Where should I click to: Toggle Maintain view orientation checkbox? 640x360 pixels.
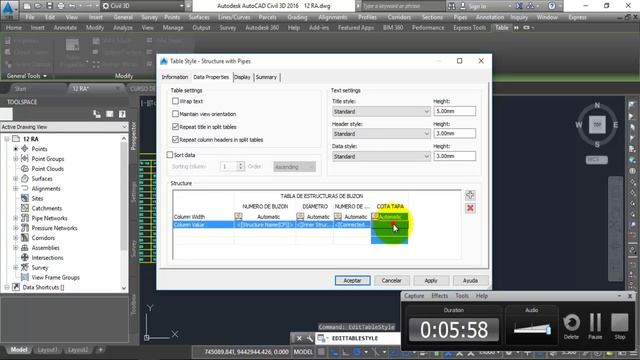176,113
